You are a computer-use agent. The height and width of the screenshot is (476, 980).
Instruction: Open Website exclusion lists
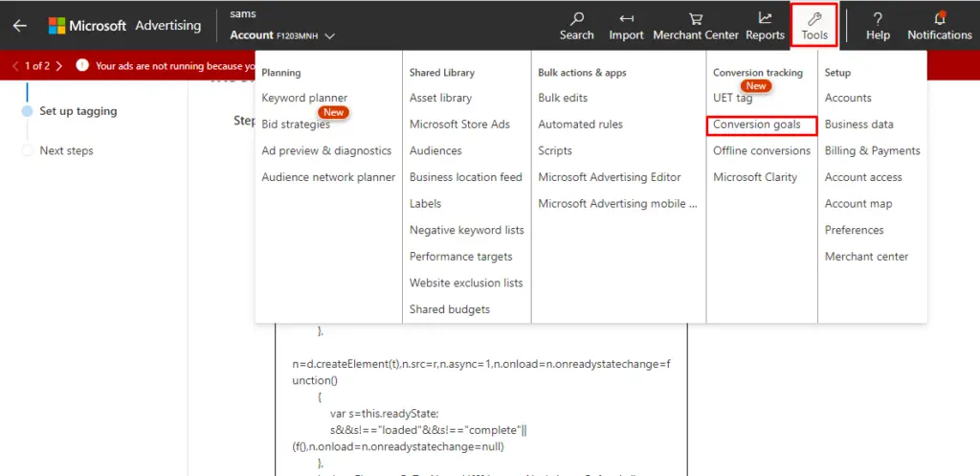click(466, 283)
